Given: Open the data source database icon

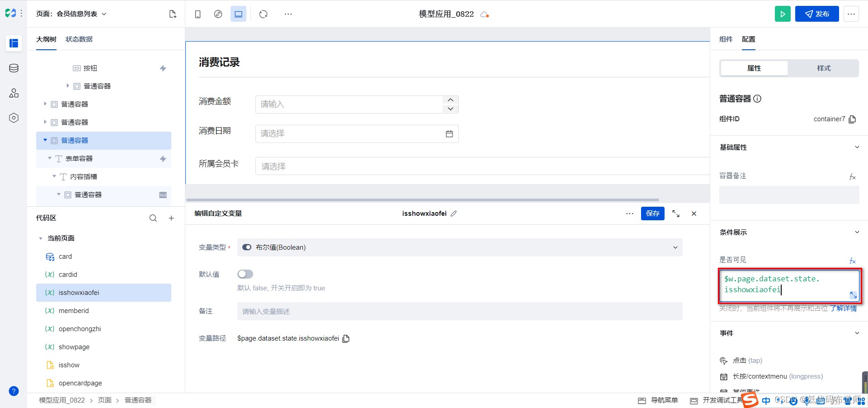Looking at the screenshot, I should click(x=14, y=68).
